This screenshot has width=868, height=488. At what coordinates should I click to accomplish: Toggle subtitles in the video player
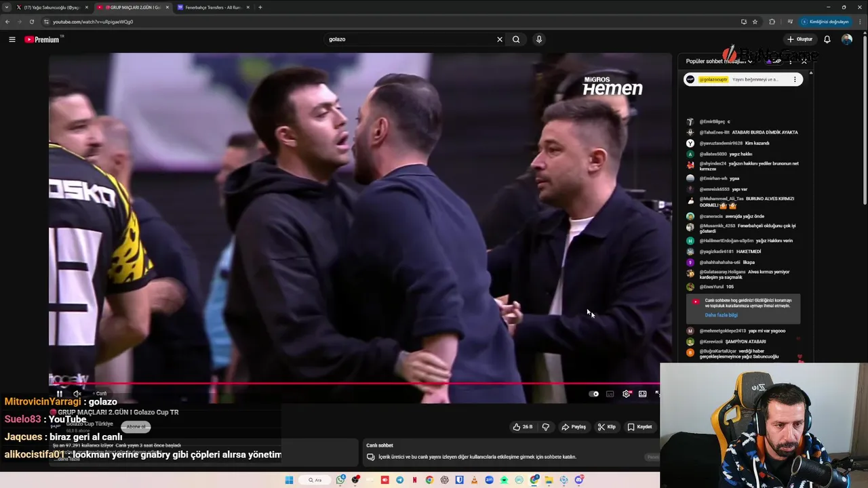pos(610,394)
